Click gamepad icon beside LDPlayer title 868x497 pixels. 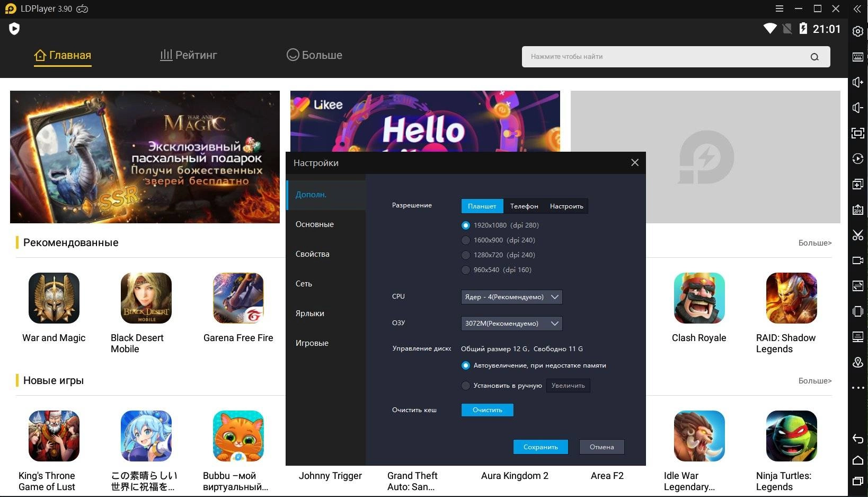click(82, 9)
